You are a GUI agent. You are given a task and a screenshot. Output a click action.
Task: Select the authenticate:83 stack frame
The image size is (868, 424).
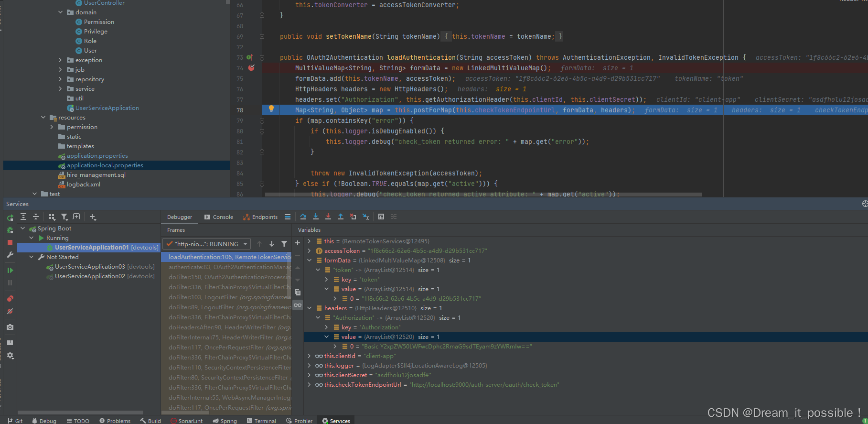click(x=226, y=267)
